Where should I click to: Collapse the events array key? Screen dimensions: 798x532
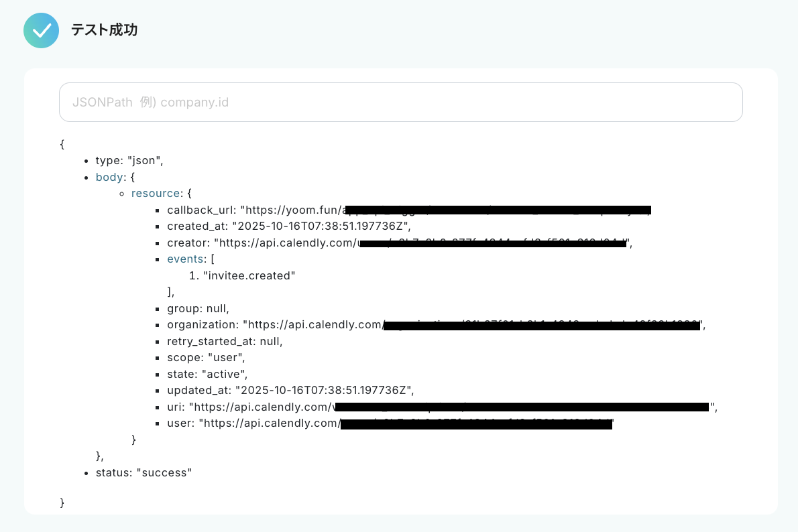(x=185, y=259)
